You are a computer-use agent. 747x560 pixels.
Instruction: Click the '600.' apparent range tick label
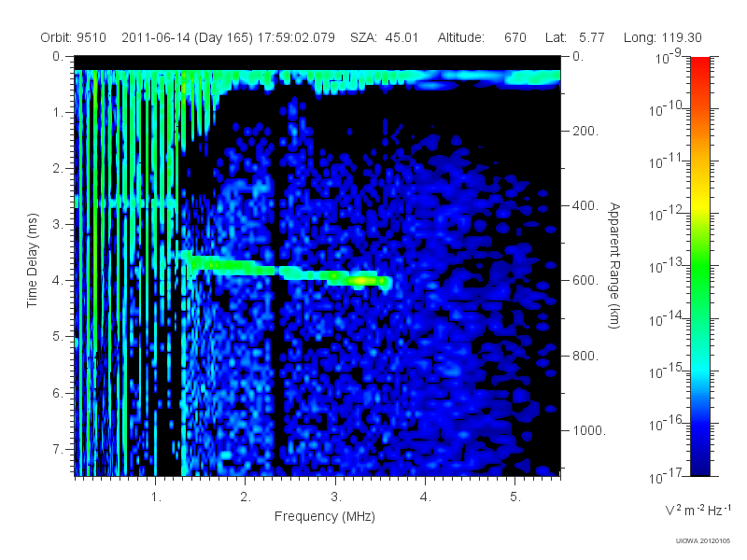pyautogui.click(x=585, y=281)
